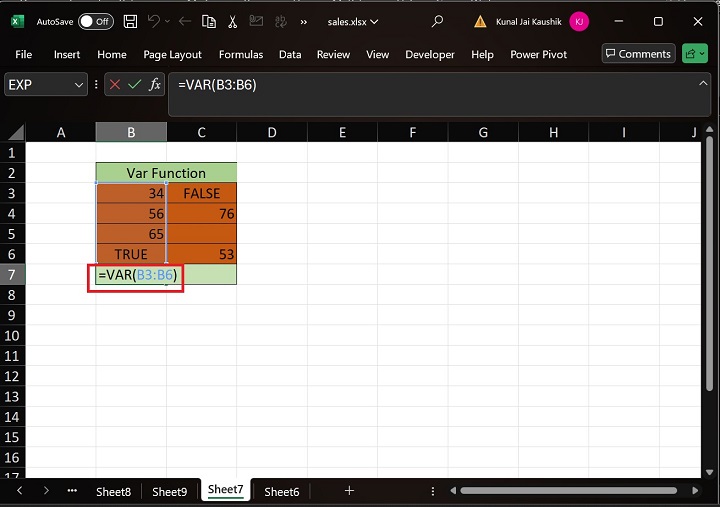The width and height of the screenshot is (720, 507).
Task: Click the cell containing FALSE
Action: (202, 193)
